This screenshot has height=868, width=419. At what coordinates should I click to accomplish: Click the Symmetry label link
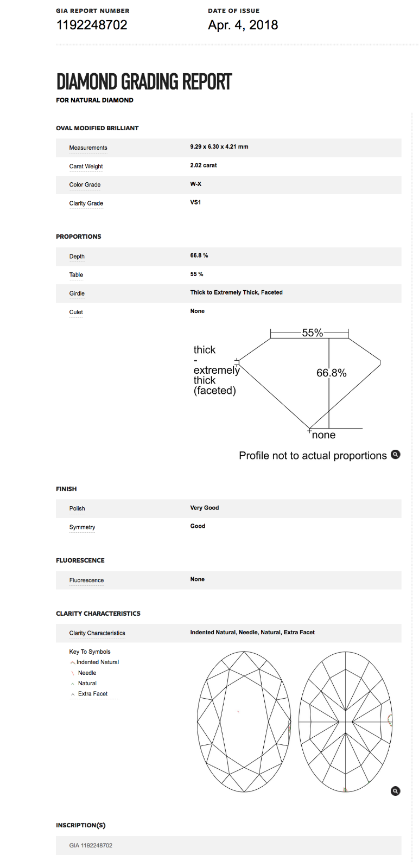pyautogui.click(x=82, y=527)
